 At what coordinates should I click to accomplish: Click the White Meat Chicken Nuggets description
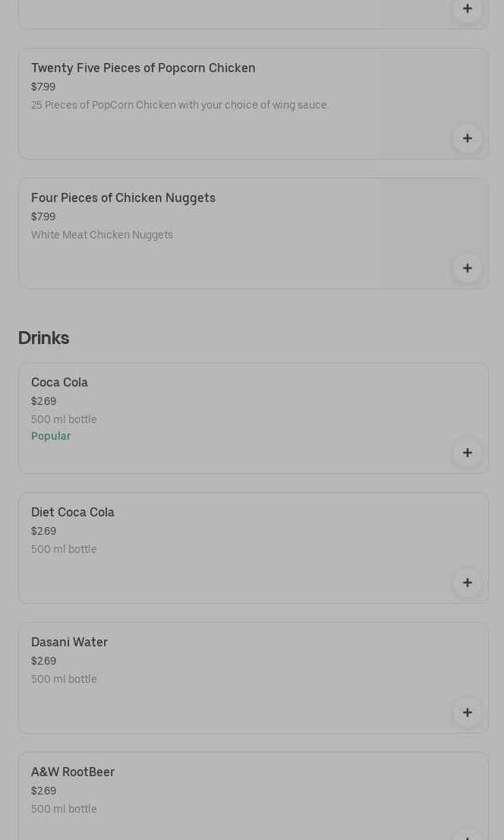click(102, 235)
